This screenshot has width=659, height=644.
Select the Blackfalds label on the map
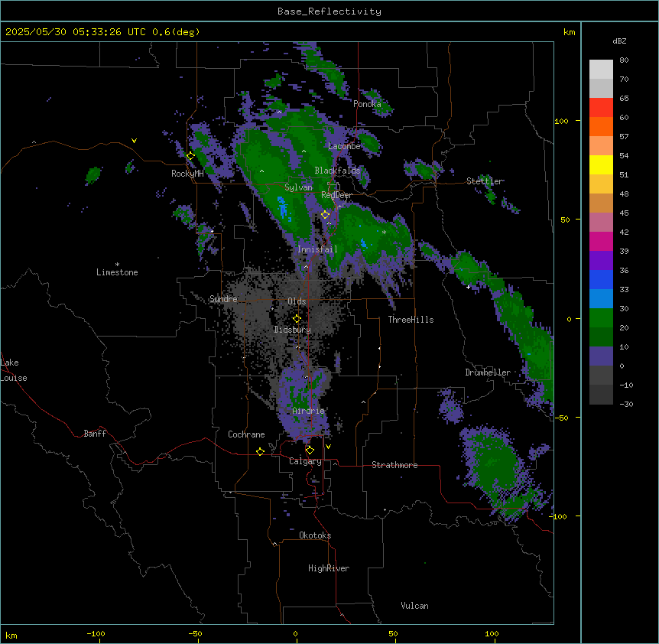[x=337, y=171]
